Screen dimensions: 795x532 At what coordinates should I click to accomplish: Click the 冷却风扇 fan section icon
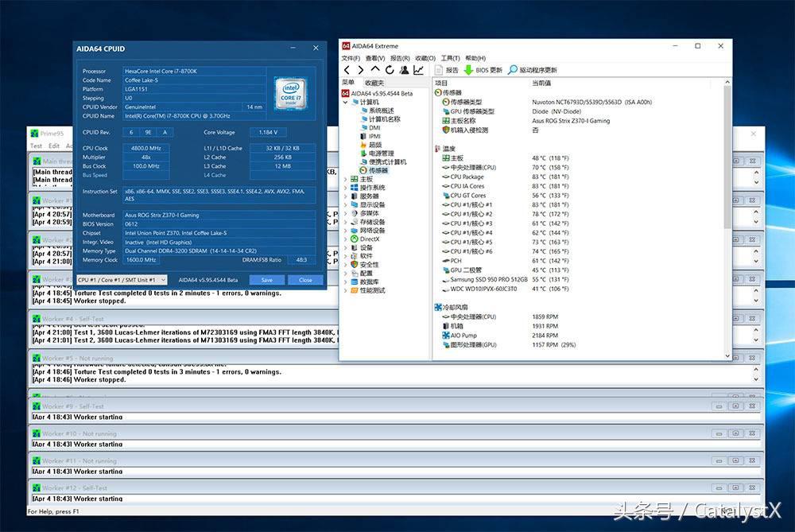coord(438,307)
